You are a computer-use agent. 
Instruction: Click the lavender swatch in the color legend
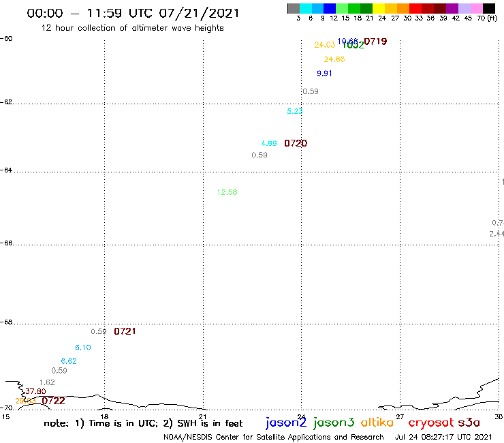tap(464, 8)
